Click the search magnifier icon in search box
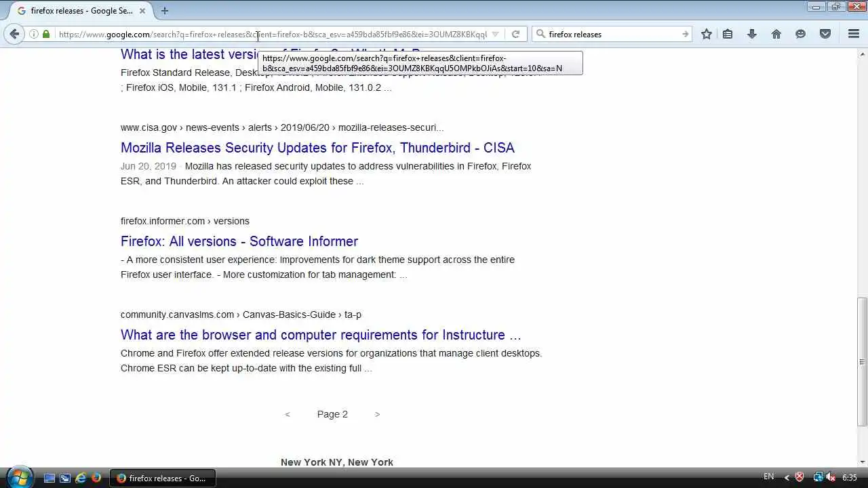 (x=540, y=34)
